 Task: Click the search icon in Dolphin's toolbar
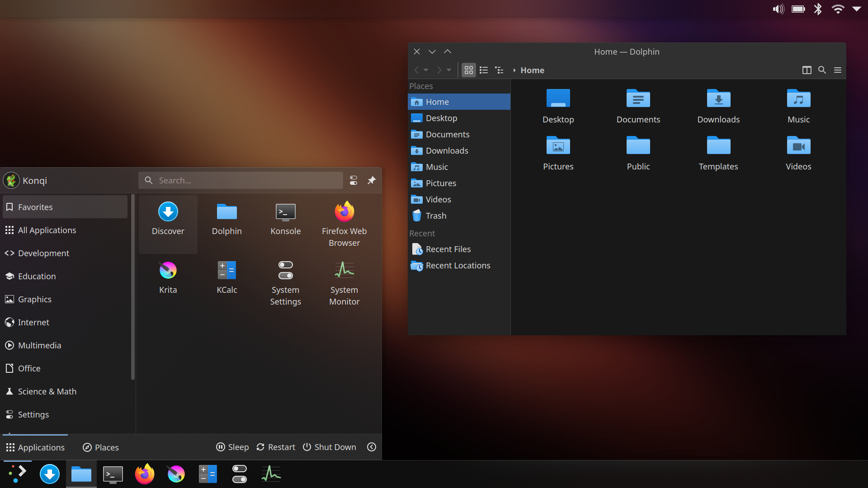[822, 70]
